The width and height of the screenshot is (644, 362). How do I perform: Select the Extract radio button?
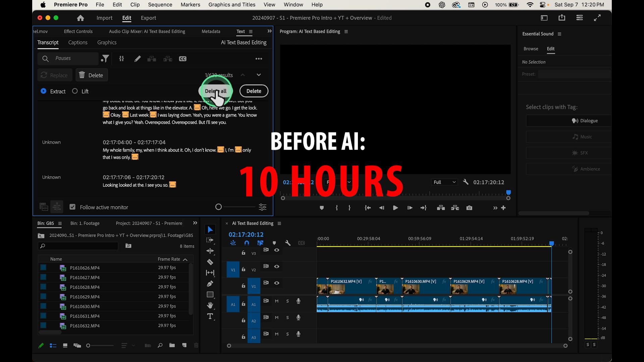tap(43, 91)
